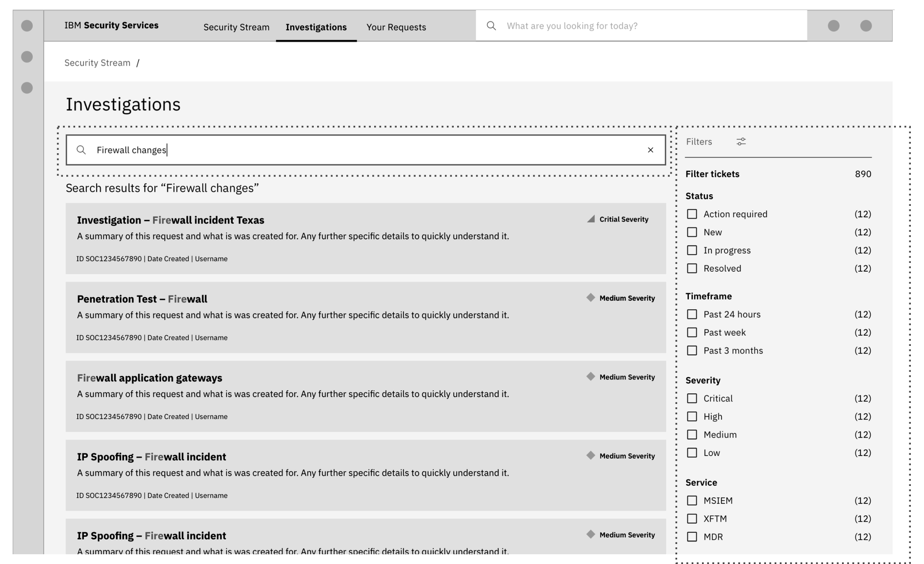Open Investigation – Firewall incident Texas result
This screenshot has height=564, width=924.
click(366, 239)
